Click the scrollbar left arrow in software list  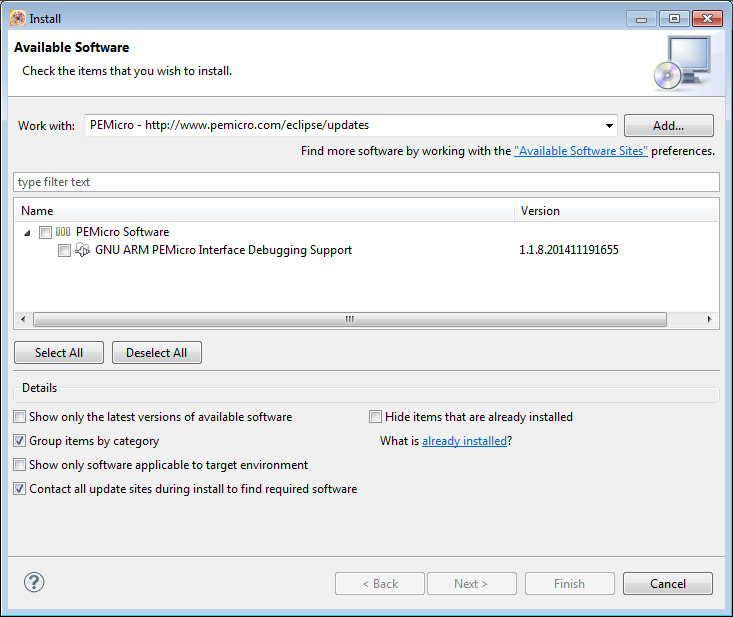[x=23, y=320]
